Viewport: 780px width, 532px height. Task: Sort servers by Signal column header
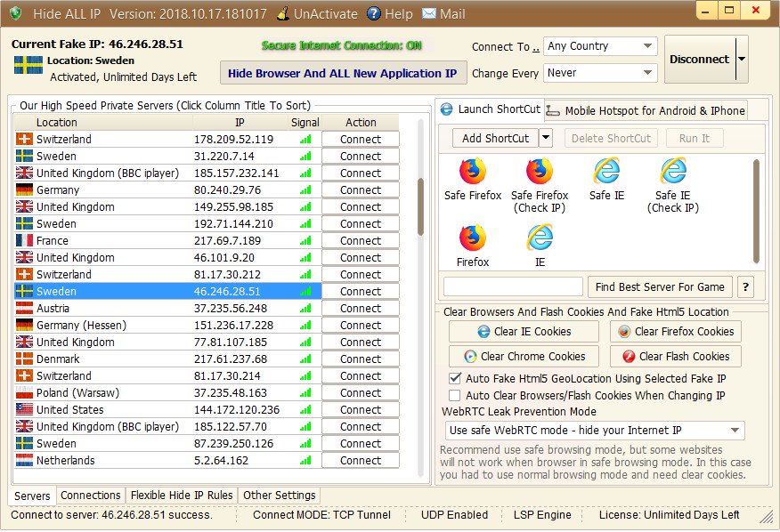click(305, 122)
